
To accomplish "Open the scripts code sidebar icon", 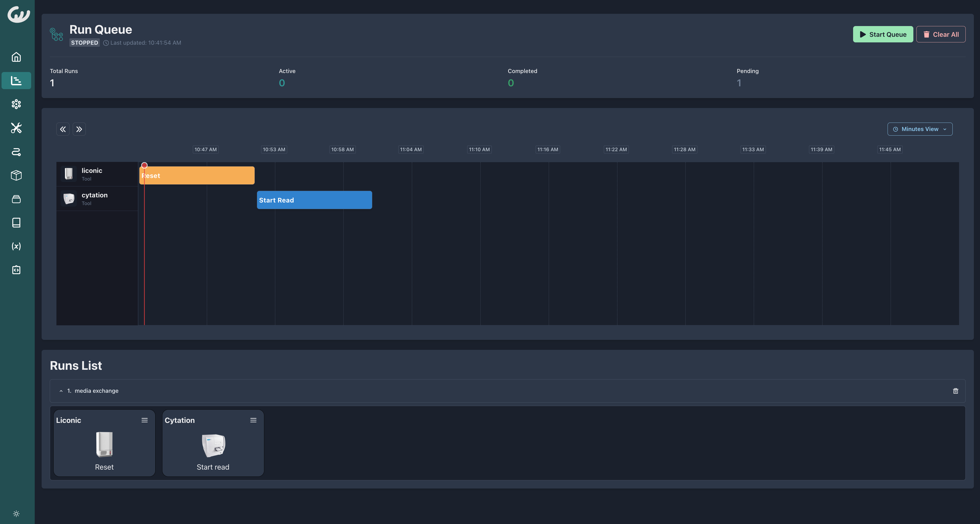I will pyautogui.click(x=16, y=270).
